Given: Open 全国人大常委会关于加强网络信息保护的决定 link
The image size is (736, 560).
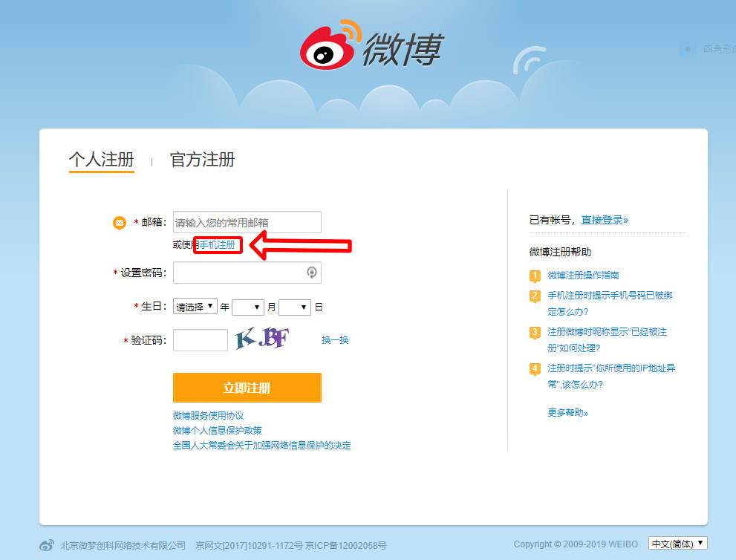Looking at the screenshot, I should click(262, 446).
